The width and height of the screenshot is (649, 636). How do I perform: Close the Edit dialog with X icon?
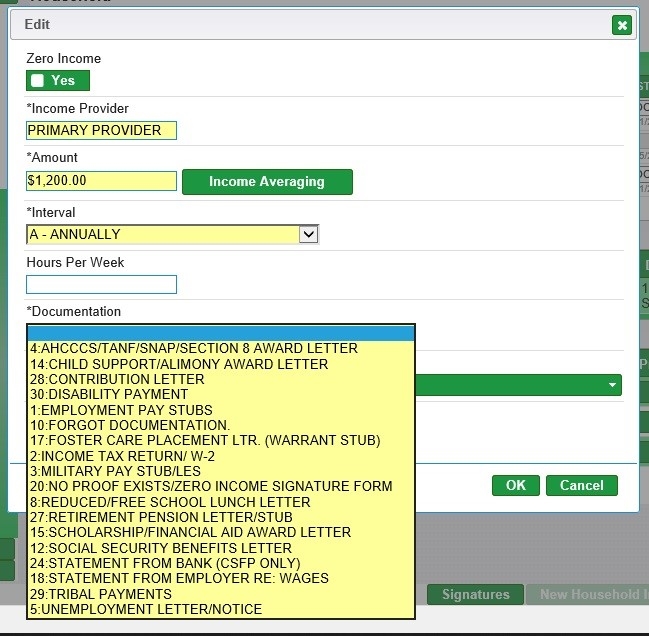(622, 25)
